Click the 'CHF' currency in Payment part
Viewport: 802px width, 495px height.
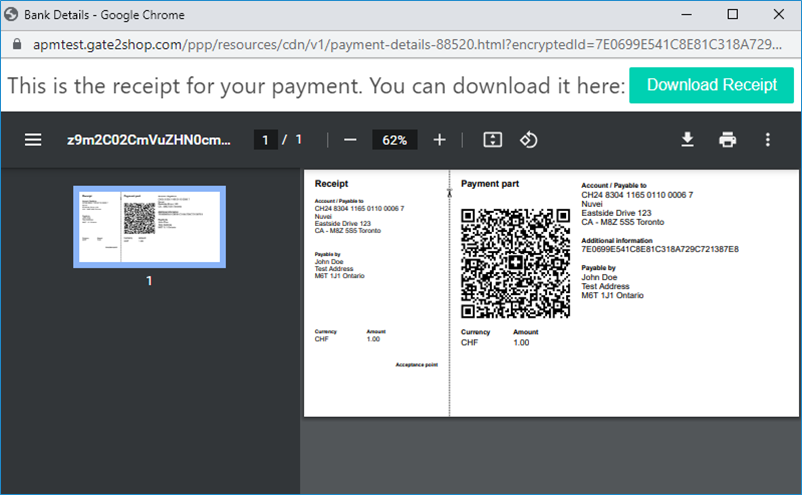(470, 343)
